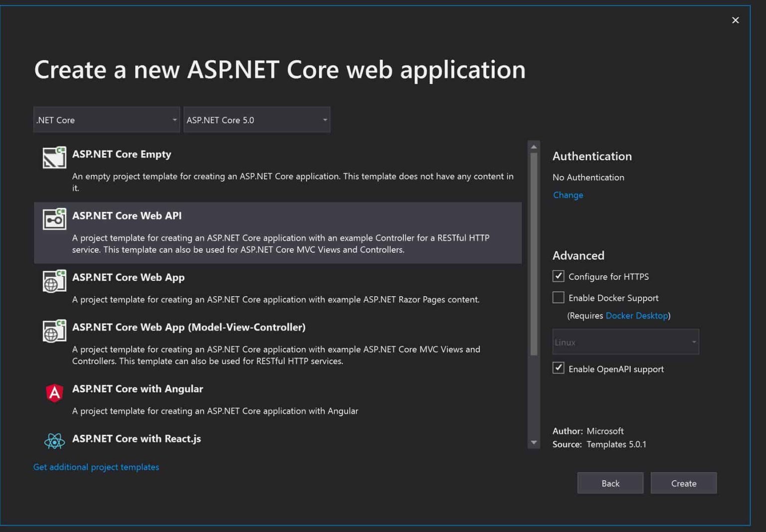Click the Model-View-Controller template icon
The image size is (766, 532).
pos(54,331)
